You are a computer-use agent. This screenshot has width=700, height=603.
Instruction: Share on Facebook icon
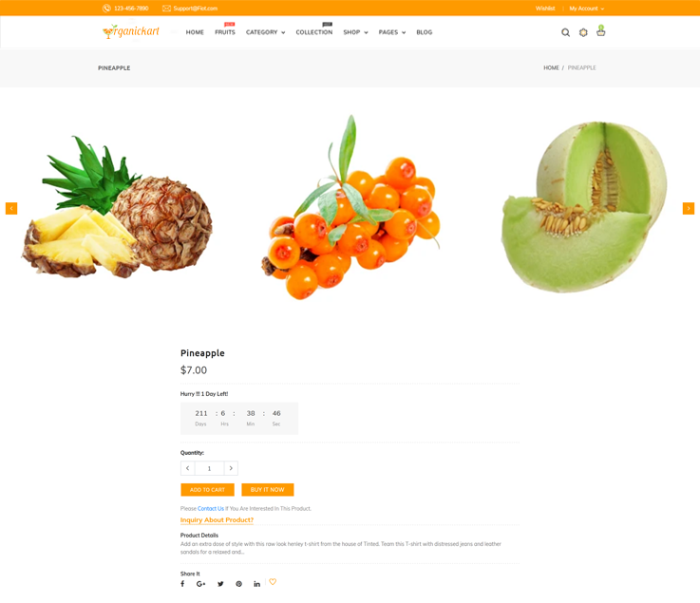(182, 584)
